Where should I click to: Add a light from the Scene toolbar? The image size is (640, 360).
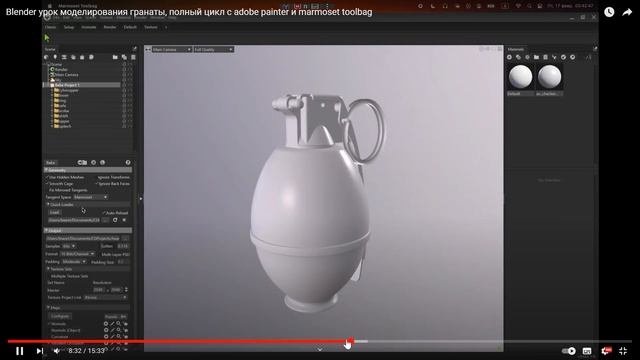(x=55, y=57)
